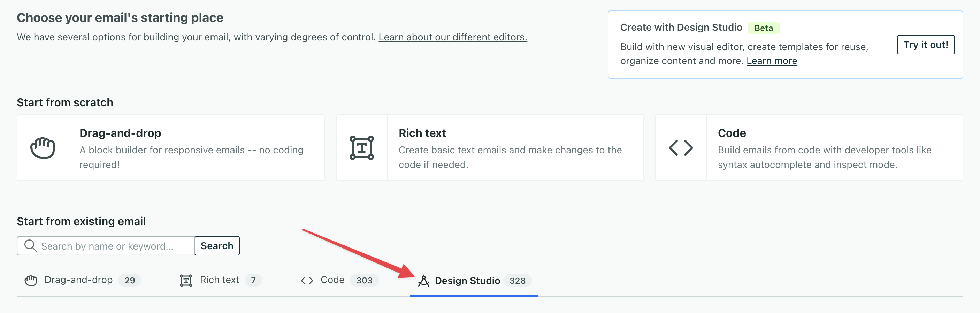Click the 7 count badge
The width and height of the screenshot is (980, 313).
click(x=253, y=280)
